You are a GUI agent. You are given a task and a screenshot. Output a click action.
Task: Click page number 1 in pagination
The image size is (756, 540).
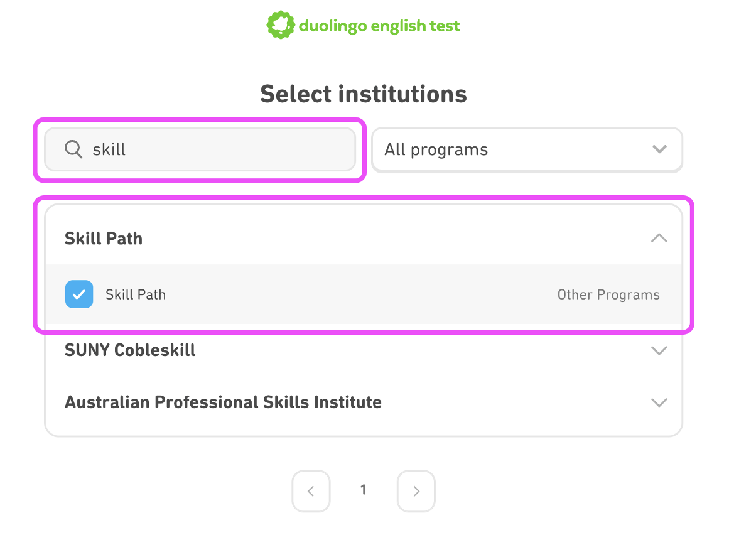(363, 490)
